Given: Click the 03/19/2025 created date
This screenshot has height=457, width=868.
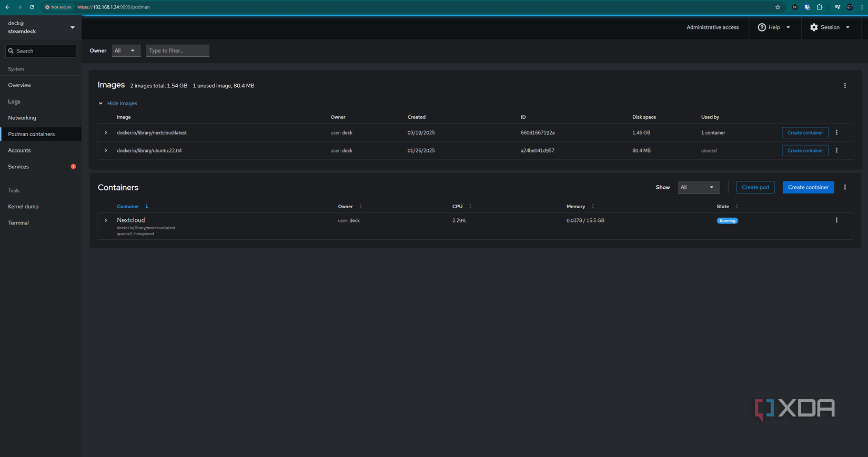Looking at the screenshot, I should pyautogui.click(x=421, y=133).
